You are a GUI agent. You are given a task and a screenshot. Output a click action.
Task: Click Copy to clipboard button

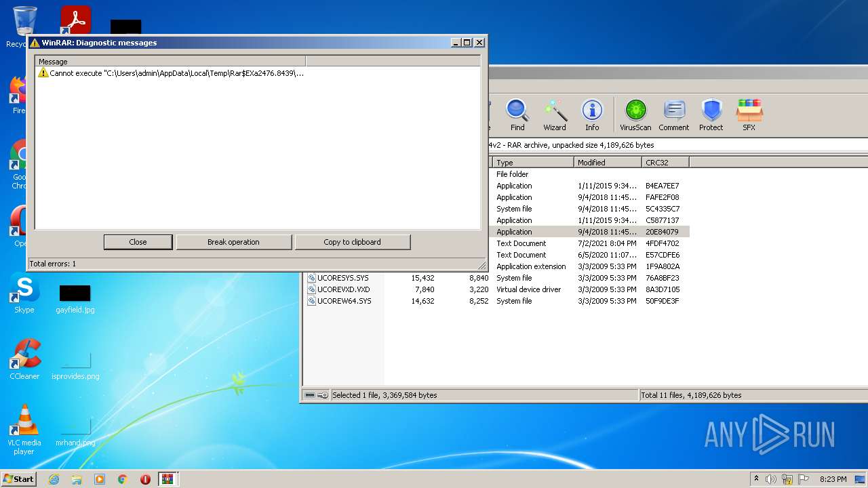pos(352,242)
